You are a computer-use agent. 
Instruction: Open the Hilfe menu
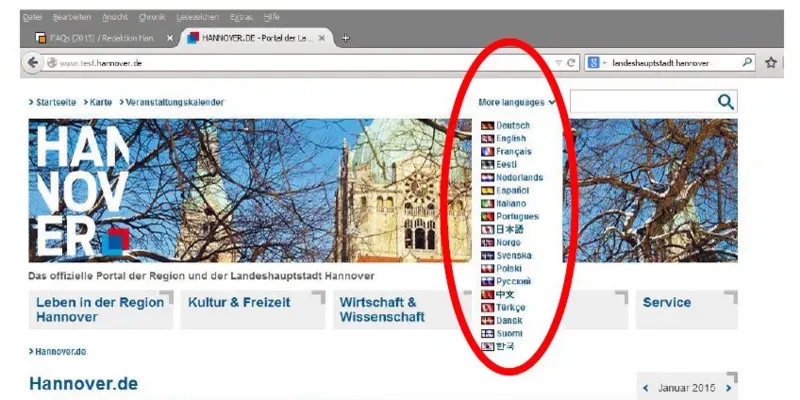[271, 17]
